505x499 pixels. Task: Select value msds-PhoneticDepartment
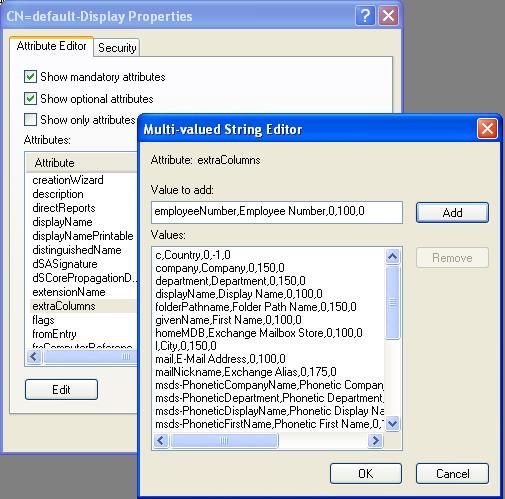[269, 398]
